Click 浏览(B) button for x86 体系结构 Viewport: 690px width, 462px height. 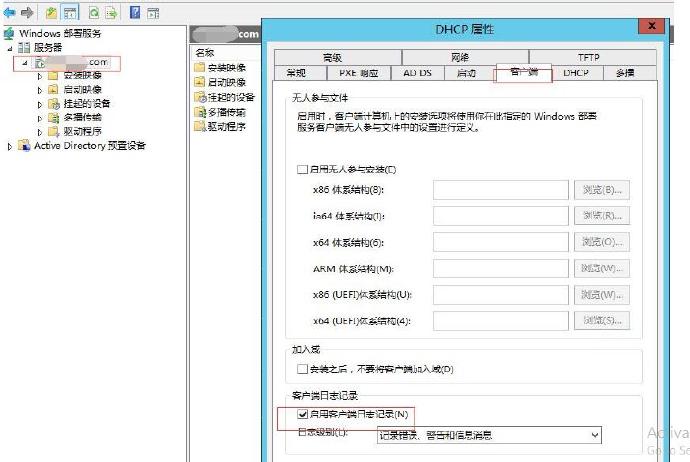[602, 190]
